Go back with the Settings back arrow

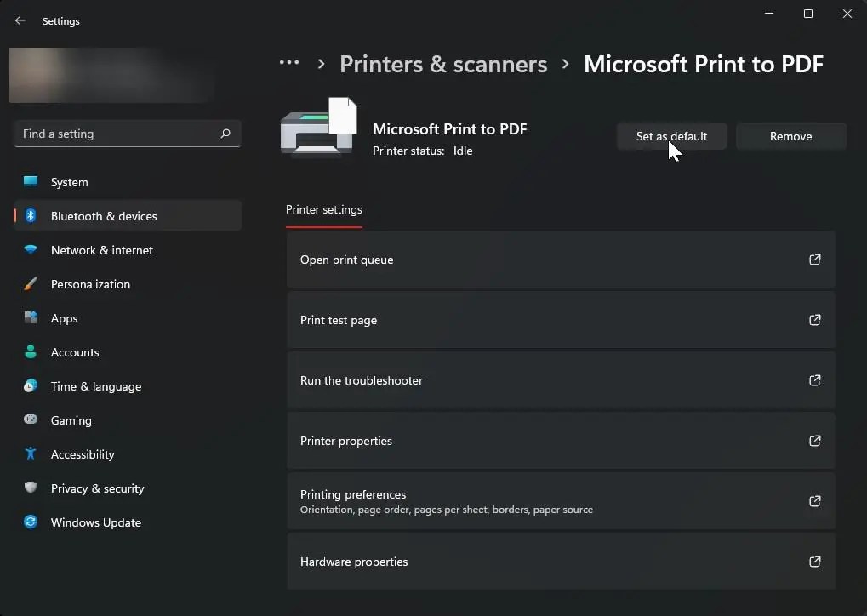click(20, 20)
